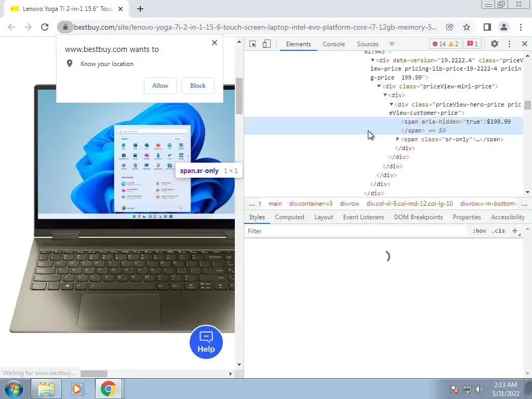Close the Lenovo Yoga 7i tab
This screenshot has width=532, height=399.
point(121,9)
